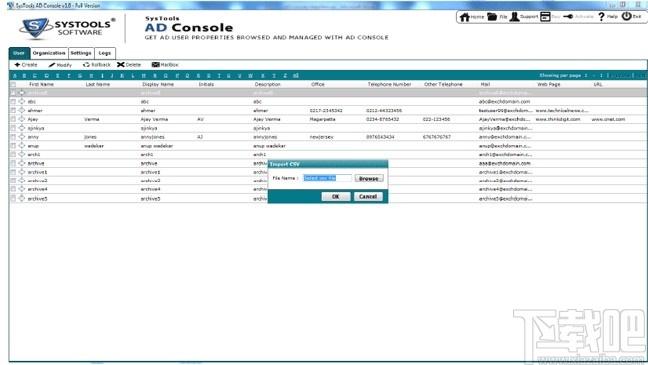Click the row icon beside abc

click(21, 101)
